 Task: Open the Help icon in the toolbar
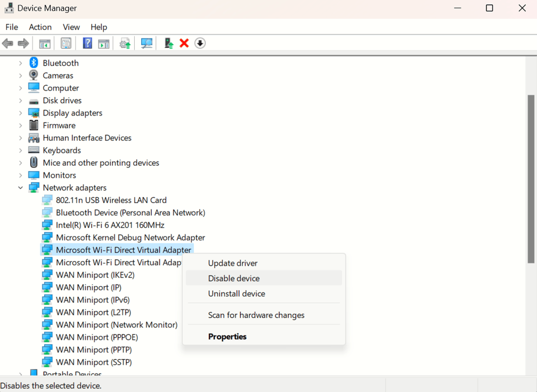click(x=87, y=43)
